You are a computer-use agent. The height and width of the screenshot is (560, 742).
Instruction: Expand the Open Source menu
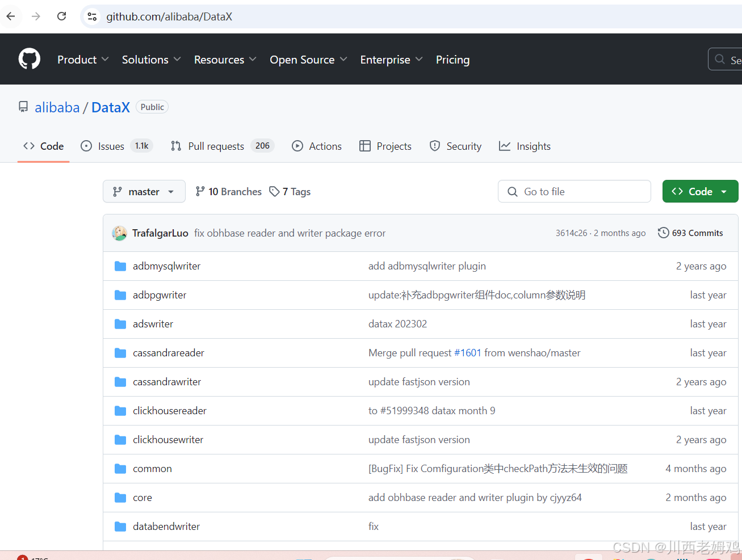308,60
